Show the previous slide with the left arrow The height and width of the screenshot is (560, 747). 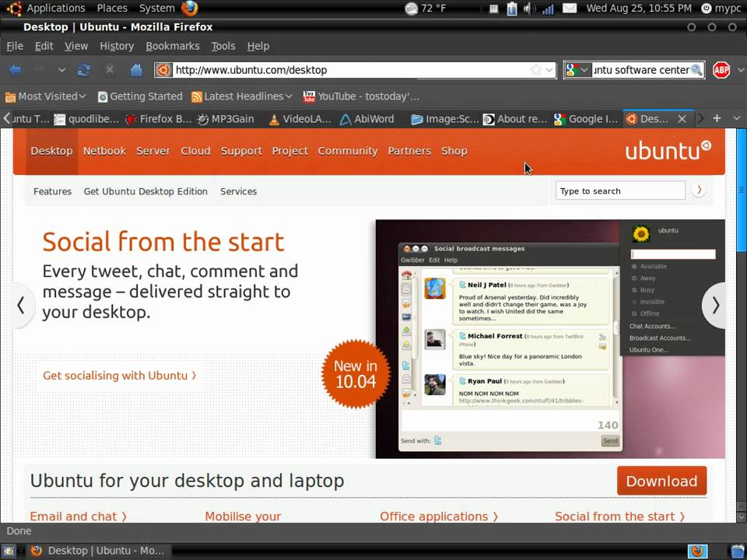22,305
